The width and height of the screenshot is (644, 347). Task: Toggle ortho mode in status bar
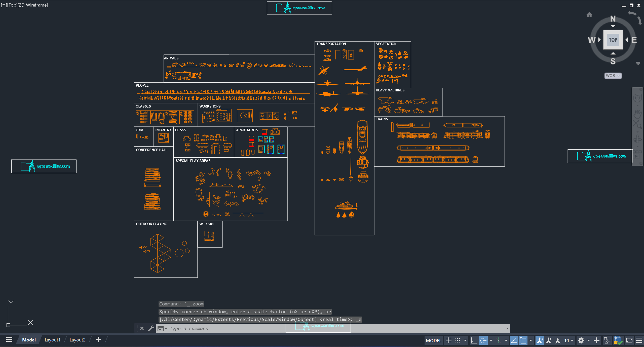click(x=474, y=341)
